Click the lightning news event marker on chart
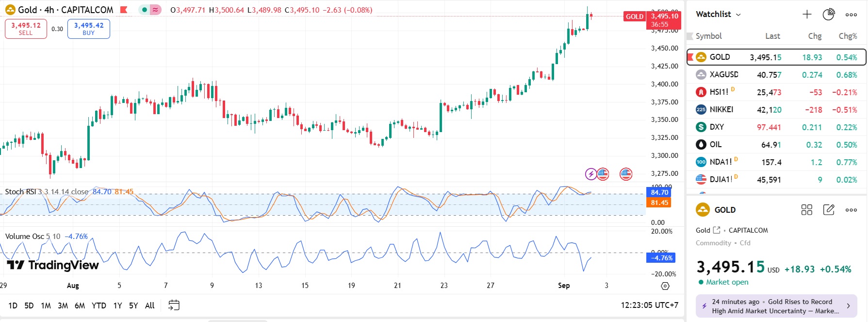This screenshot has width=868, height=322. (x=590, y=174)
